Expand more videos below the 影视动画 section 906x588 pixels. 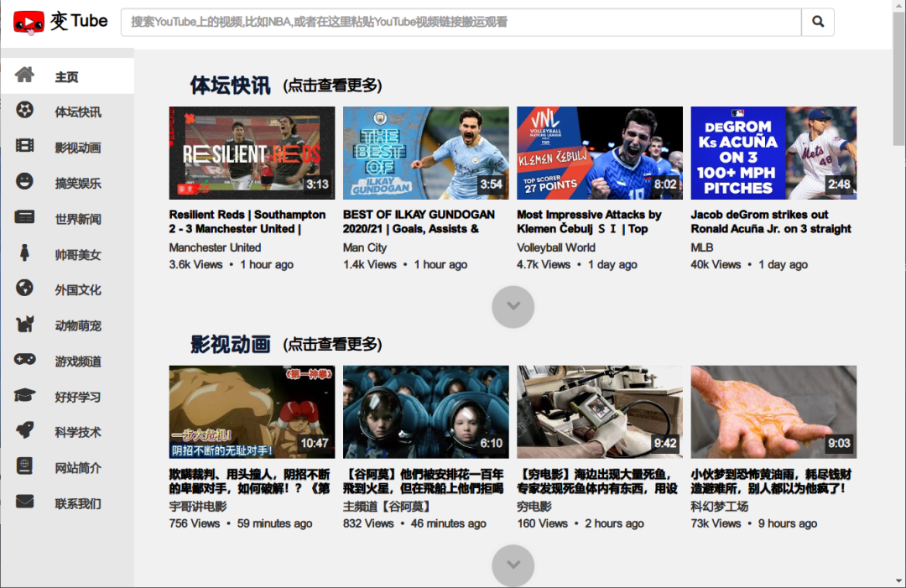[x=513, y=565]
